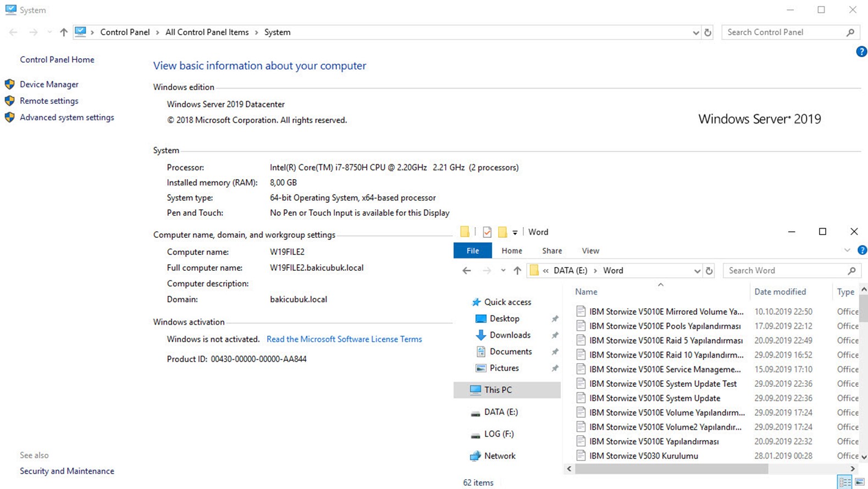
Task: Open Network in navigation pane
Action: (500, 456)
